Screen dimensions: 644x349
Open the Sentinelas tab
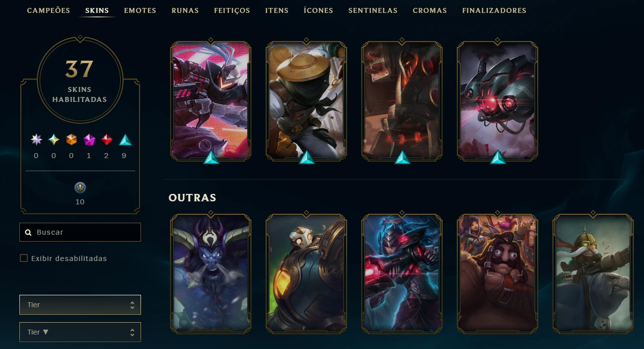pyautogui.click(x=373, y=10)
